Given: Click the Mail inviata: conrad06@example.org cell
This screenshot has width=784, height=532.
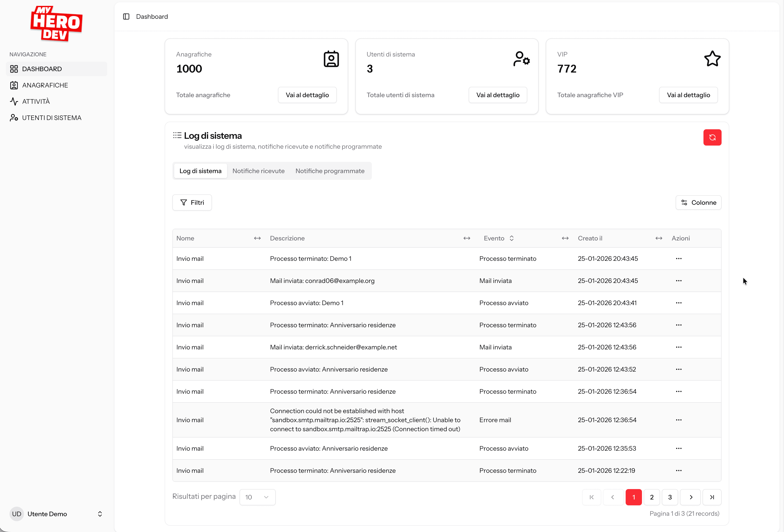Looking at the screenshot, I should click(322, 281).
